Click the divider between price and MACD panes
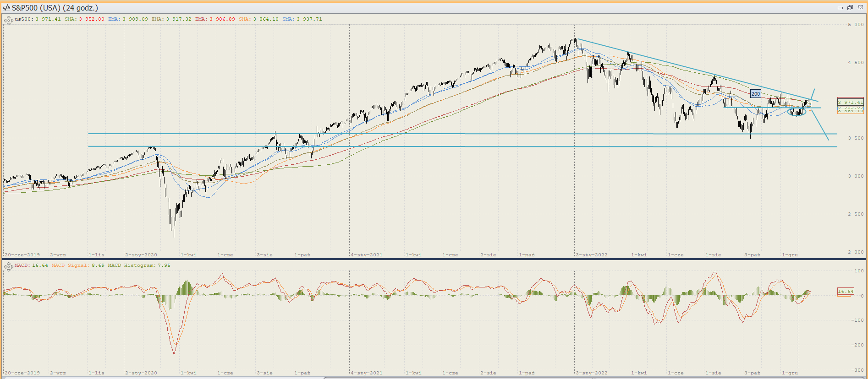Screen dimensions: 868x379 point(434,259)
